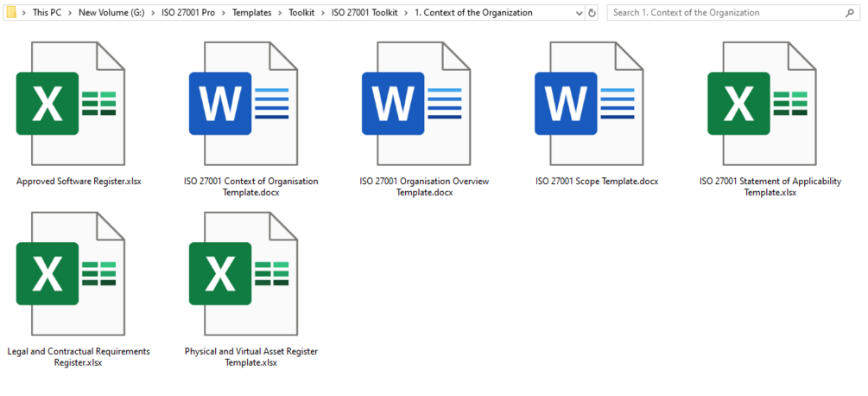Click the search magnifier icon
The image size is (868, 396).
(x=850, y=13)
